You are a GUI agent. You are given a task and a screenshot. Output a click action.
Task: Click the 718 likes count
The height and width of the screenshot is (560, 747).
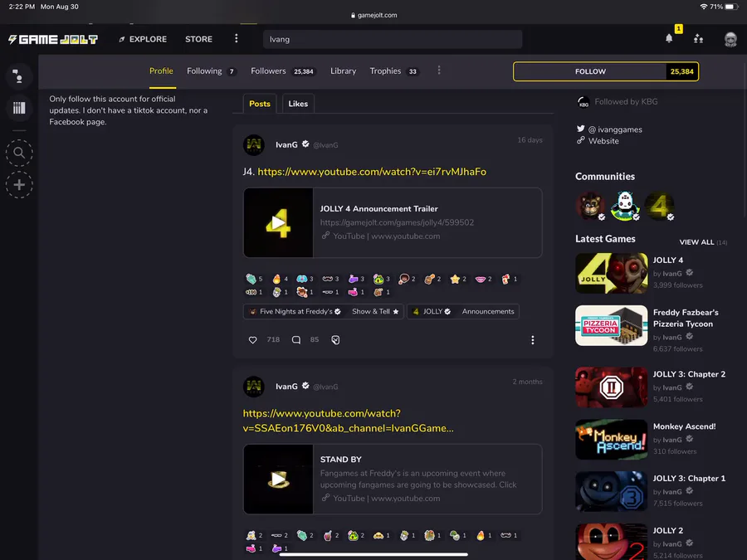pyautogui.click(x=273, y=339)
